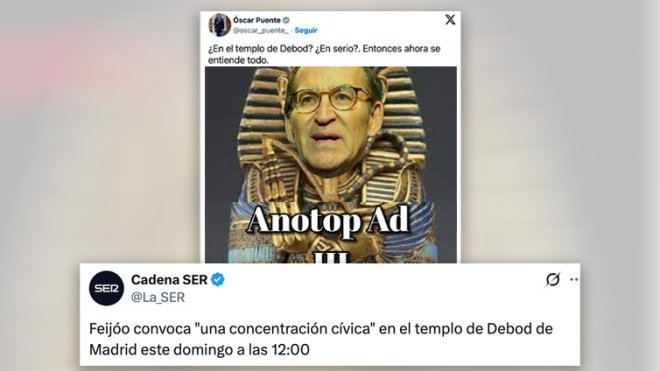Click the face with glasses in meme
Viewport: 660px width, 371px height.
[330, 123]
